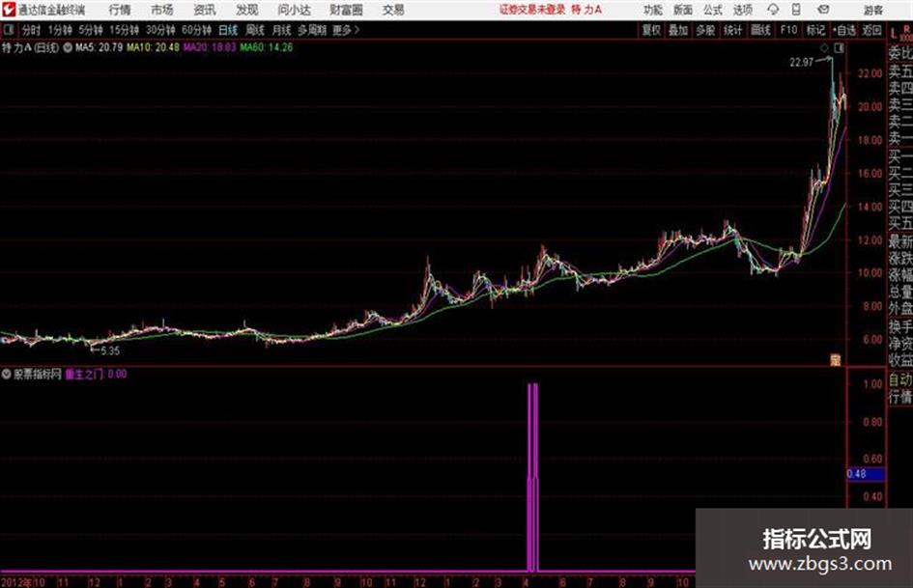Click the blue 0.48 axis value marker
913x588 pixels.
(x=866, y=474)
